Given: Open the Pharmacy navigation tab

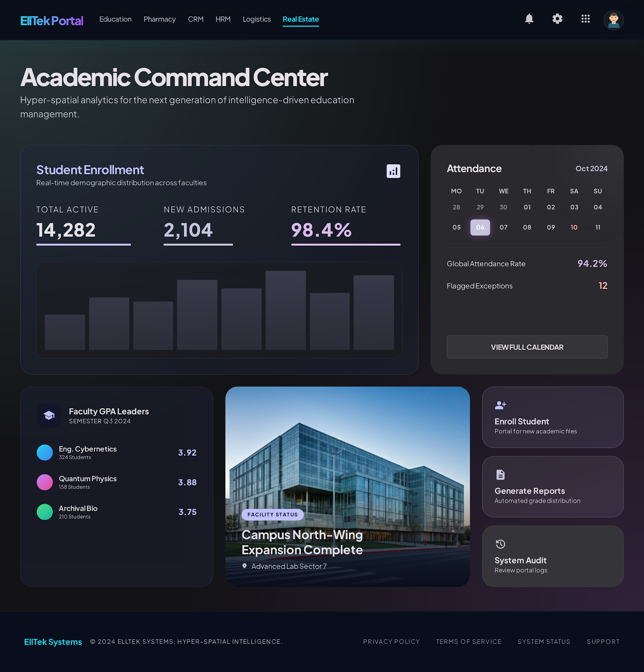Looking at the screenshot, I should (x=160, y=19).
